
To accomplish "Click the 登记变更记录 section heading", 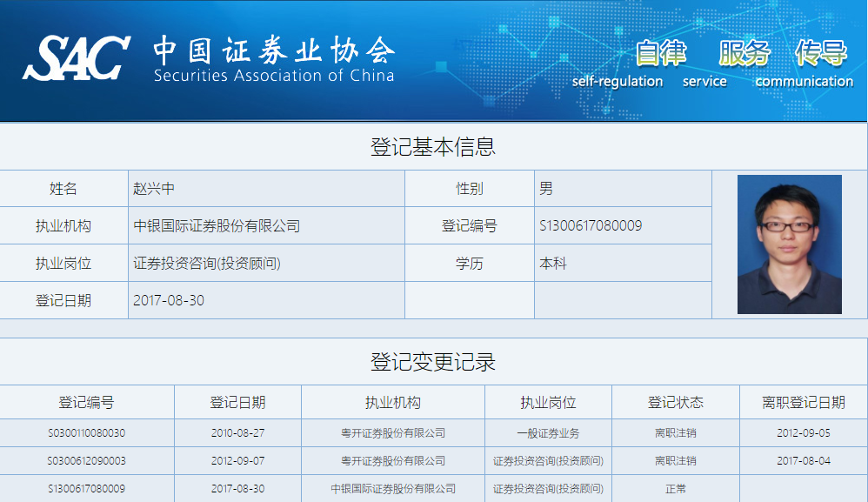I will point(433,362).
